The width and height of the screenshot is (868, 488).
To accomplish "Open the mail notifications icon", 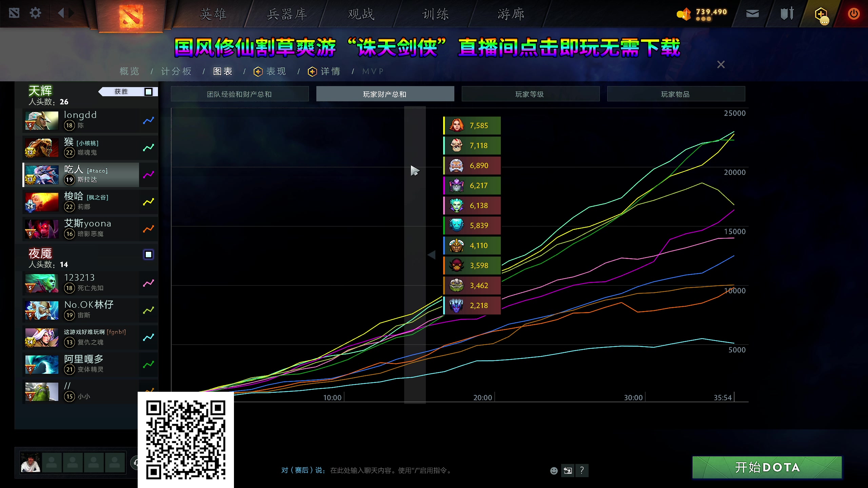I will point(752,14).
